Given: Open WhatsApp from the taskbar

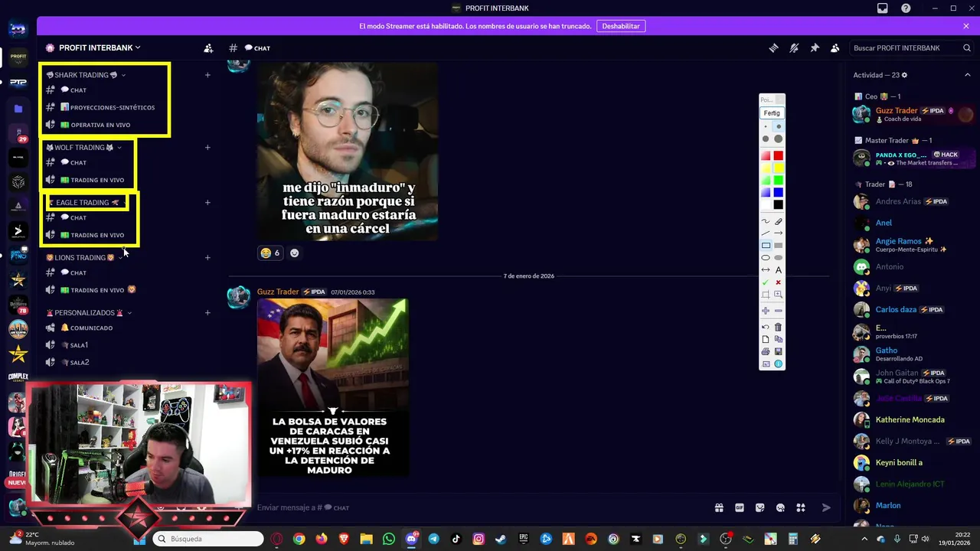Looking at the screenshot, I should click(389, 539).
